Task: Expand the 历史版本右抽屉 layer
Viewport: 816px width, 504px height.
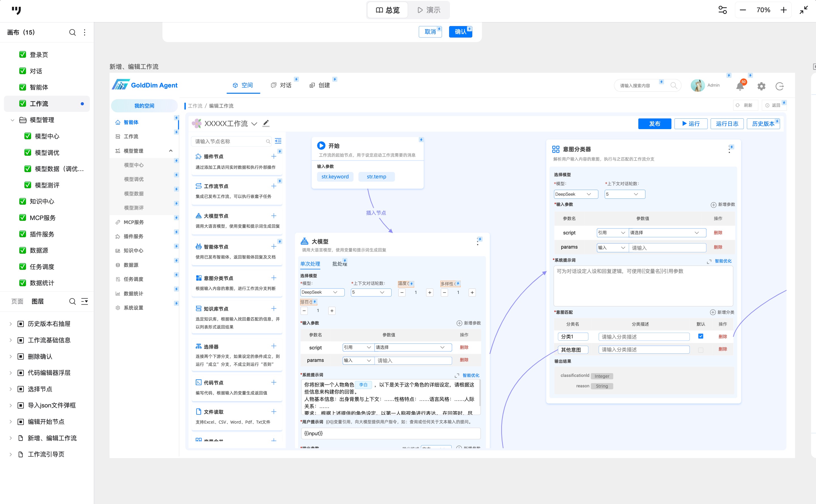Action: pyautogui.click(x=11, y=324)
